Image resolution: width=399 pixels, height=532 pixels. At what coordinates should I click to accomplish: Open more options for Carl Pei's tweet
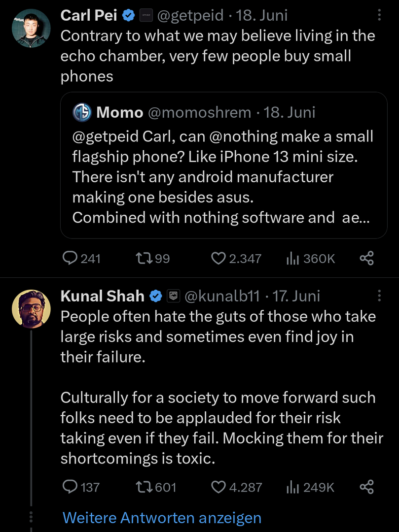[x=379, y=15]
